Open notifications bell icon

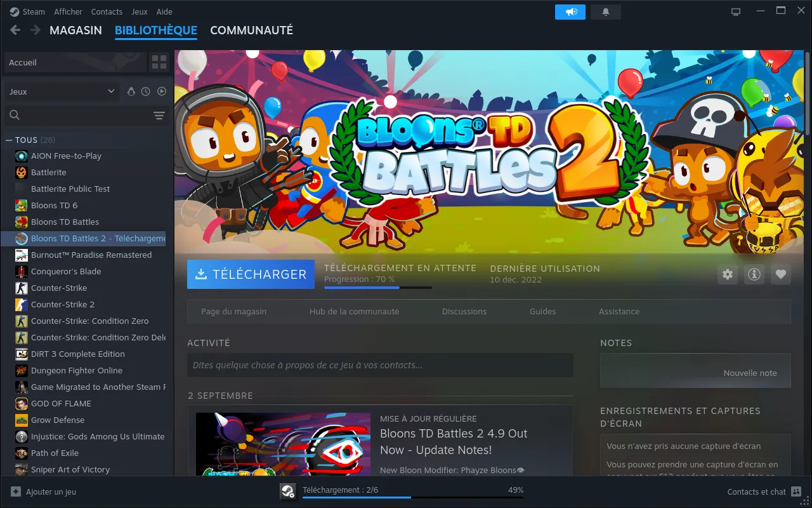pyautogui.click(x=605, y=12)
